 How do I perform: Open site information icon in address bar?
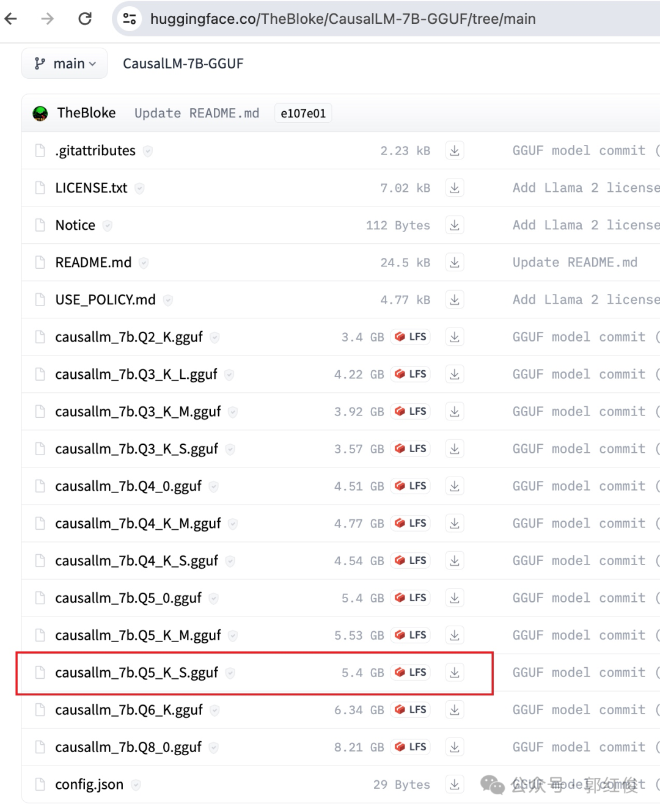point(130,19)
